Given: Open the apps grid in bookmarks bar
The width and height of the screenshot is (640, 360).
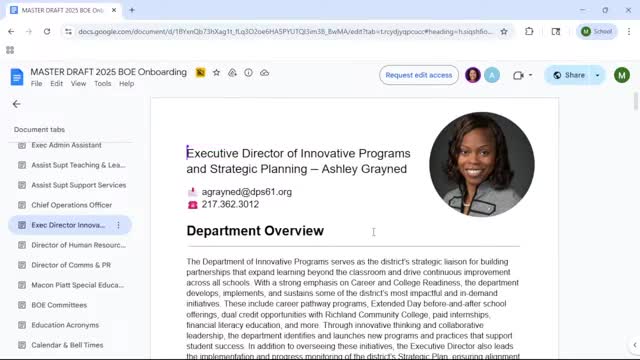Looking at the screenshot, I should [10, 50].
